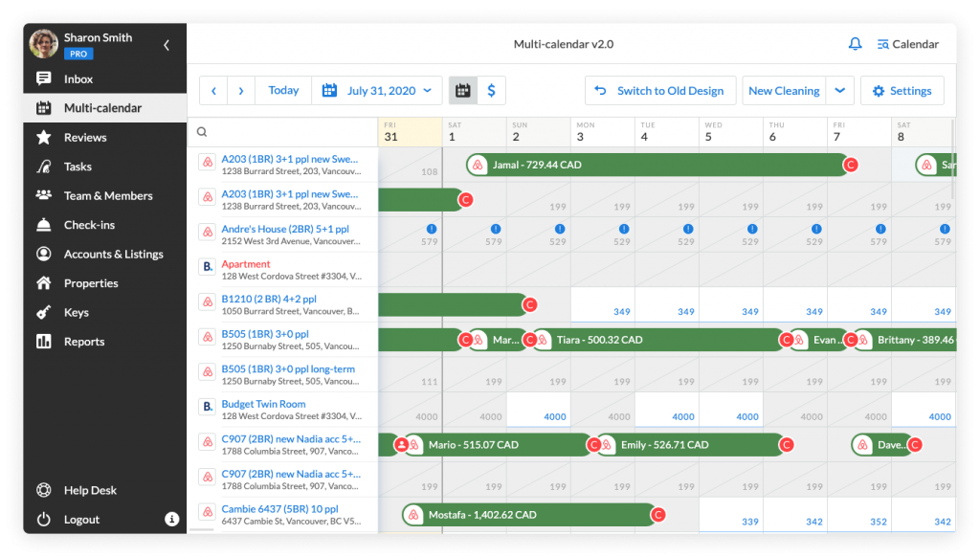This screenshot has height=557, width=980.
Task: Open Reports from the sidebar icon
Action: click(43, 341)
